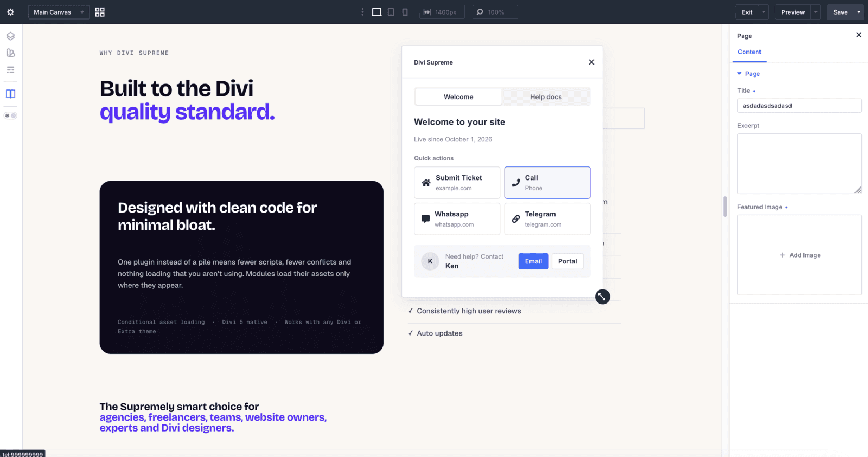Select the Content tab in Page panel
Image resolution: width=868 pixels, height=457 pixels.
click(x=749, y=52)
